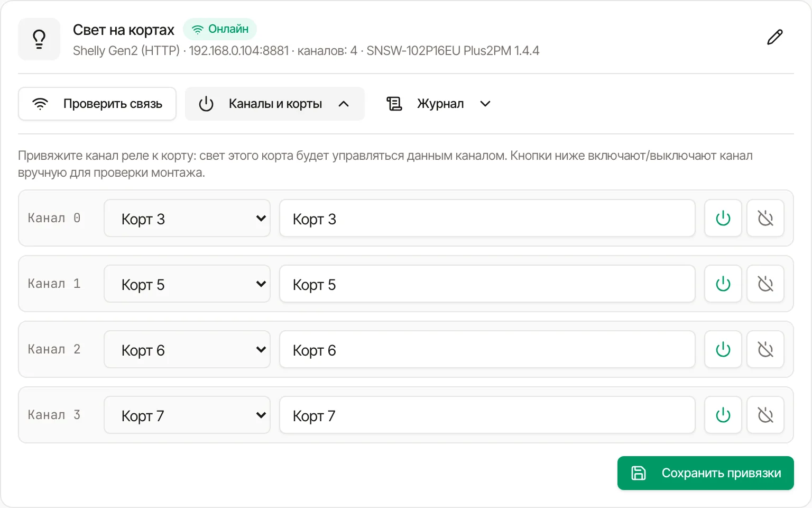
Task: Turn on Канал 0 with power icon
Action: (723, 218)
